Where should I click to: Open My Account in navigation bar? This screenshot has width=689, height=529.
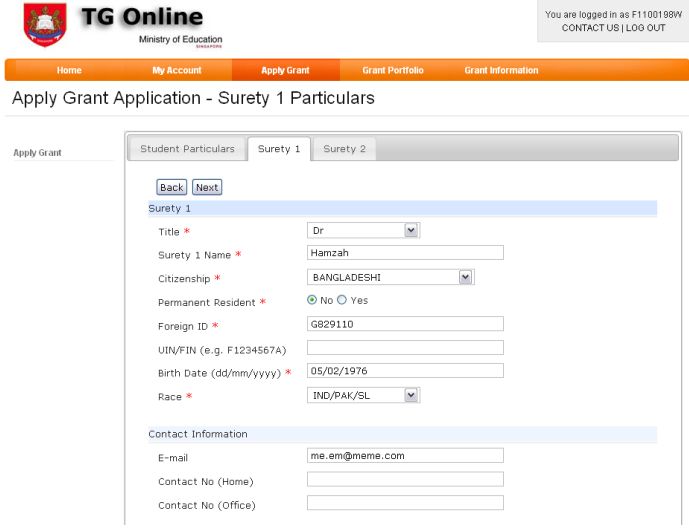[177, 71]
